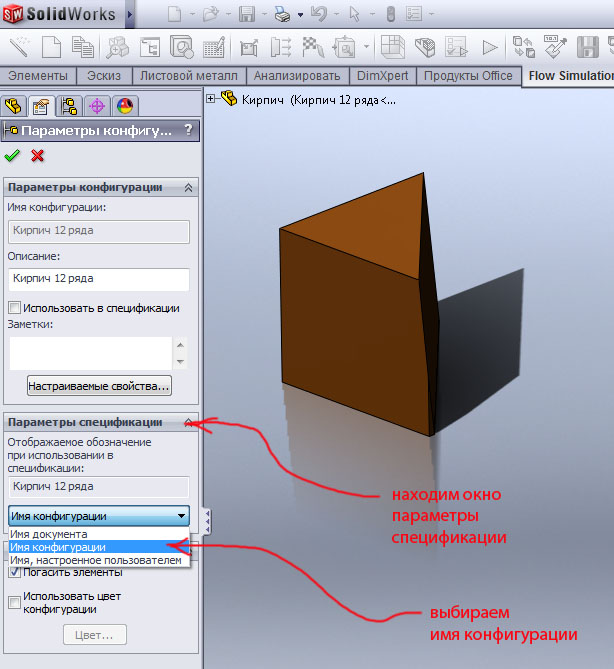This screenshot has width=614, height=669.
Task: Expand the Кирпич tree node
Action: click(x=211, y=99)
